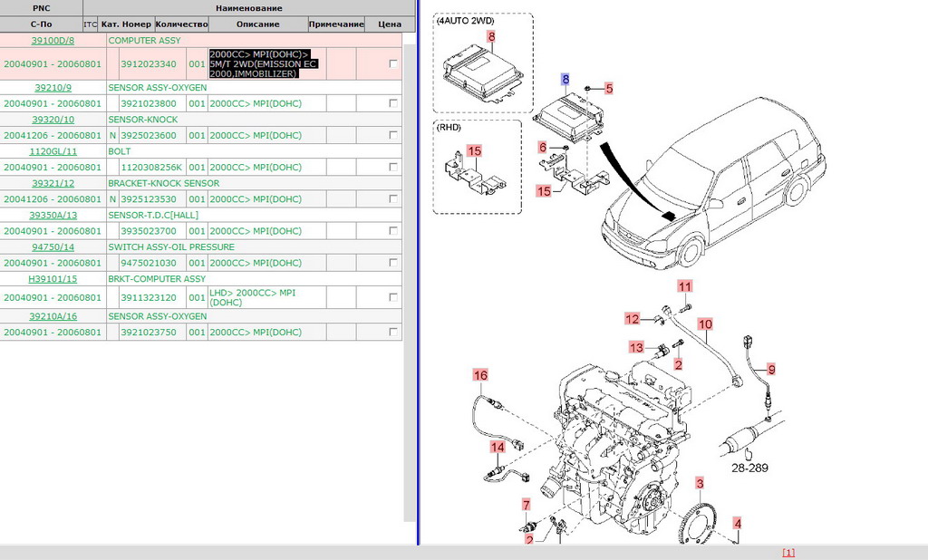Screen dimensions: 928x560
Task: Select callout 16 for the oxygen sensor
Action: point(480,374)
